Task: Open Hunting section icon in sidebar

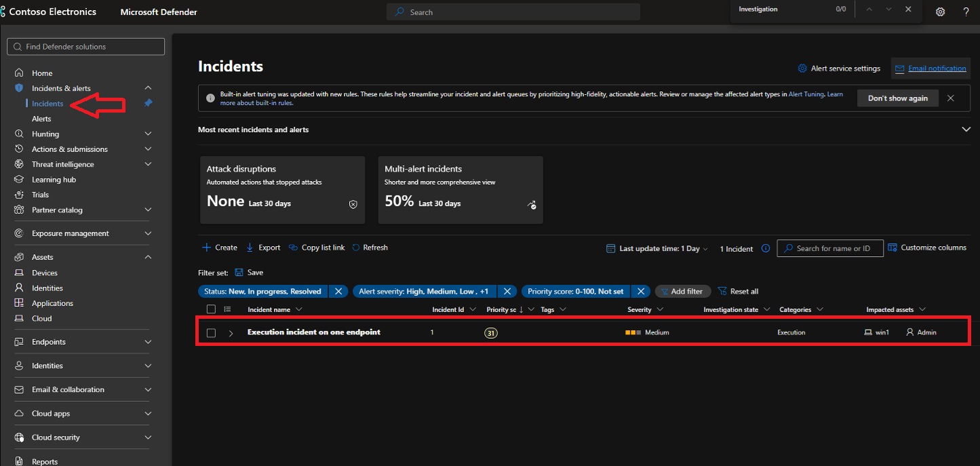Action: pyautogui.click(x=19, y=134)
